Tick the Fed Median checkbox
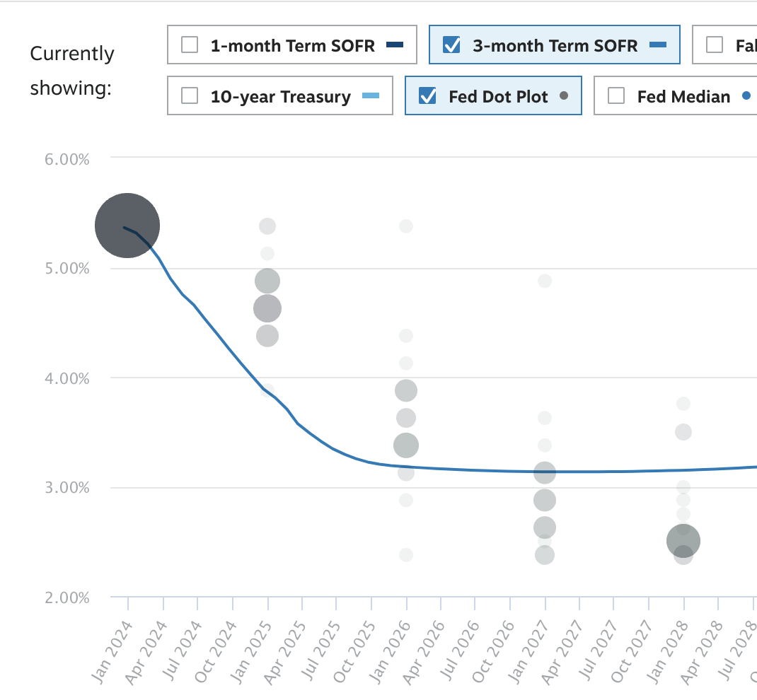Screen dimensions: 757x700 click(x=616, y=96)
